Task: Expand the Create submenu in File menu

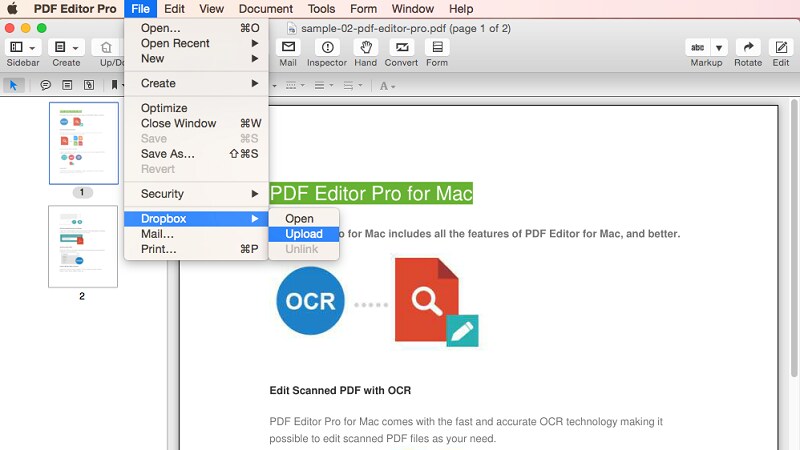Action: tap(196, 83)
